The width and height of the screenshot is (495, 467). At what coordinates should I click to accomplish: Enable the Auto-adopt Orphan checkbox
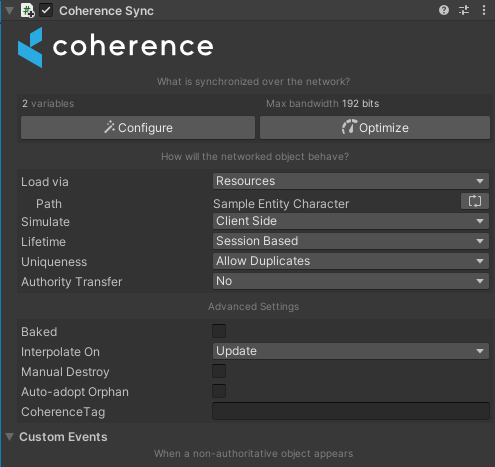point(219,391)
